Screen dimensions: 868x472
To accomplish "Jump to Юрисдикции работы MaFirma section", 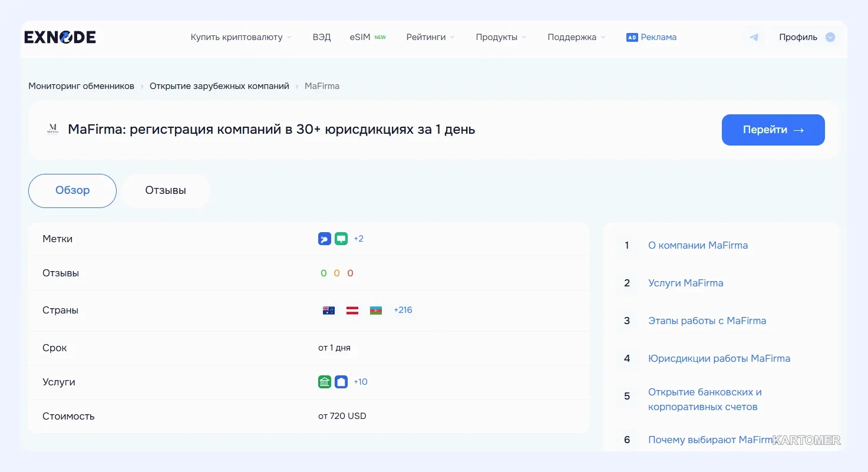I will (x=719, y=358).
